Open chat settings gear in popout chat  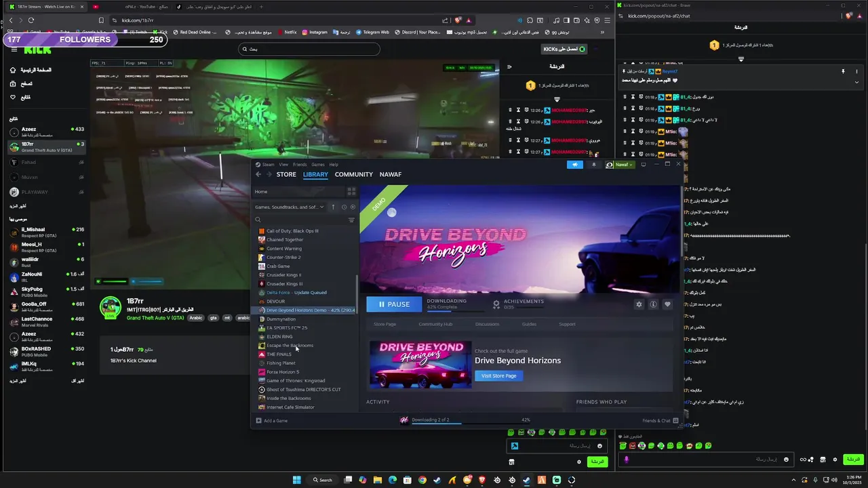coord(833,460)
